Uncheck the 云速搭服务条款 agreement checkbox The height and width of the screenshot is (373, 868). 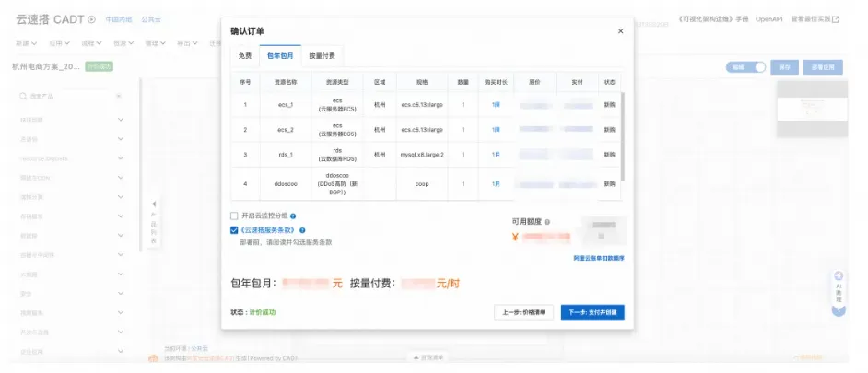click(234, 230)
